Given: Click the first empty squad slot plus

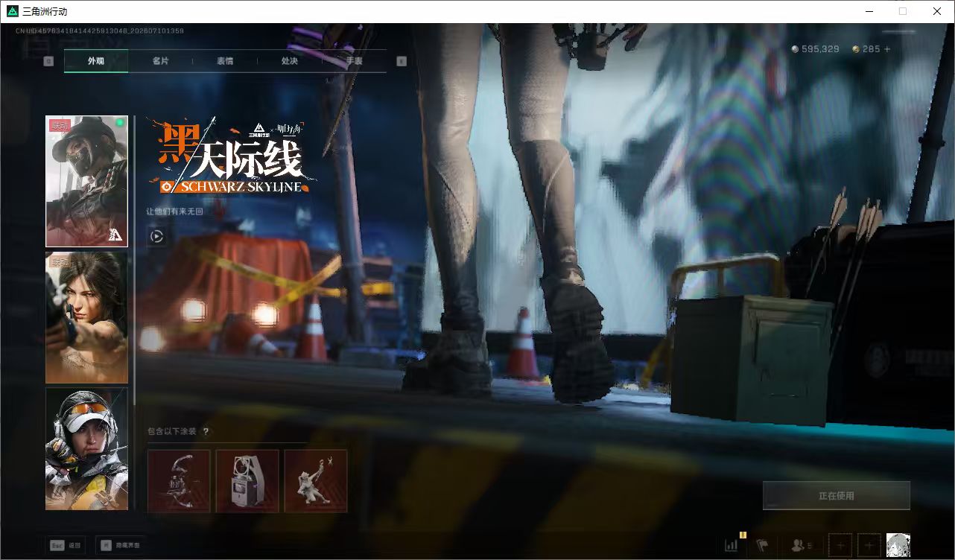Looking at the screenshot, I should coord(840,545).
